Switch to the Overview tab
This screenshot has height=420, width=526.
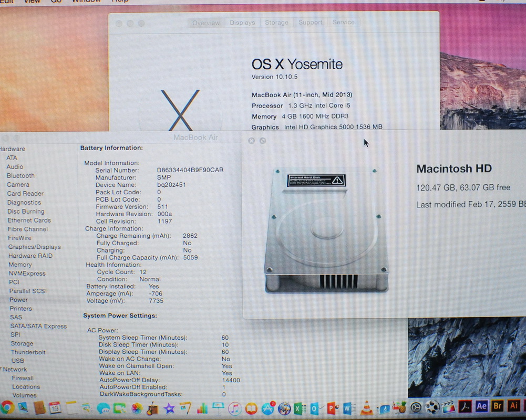click(206, 23)
